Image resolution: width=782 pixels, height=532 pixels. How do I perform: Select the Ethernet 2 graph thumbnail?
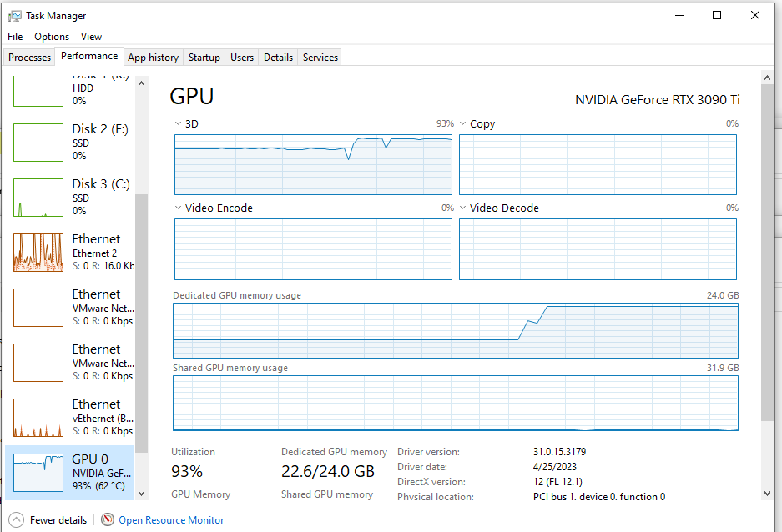point(38,253)
